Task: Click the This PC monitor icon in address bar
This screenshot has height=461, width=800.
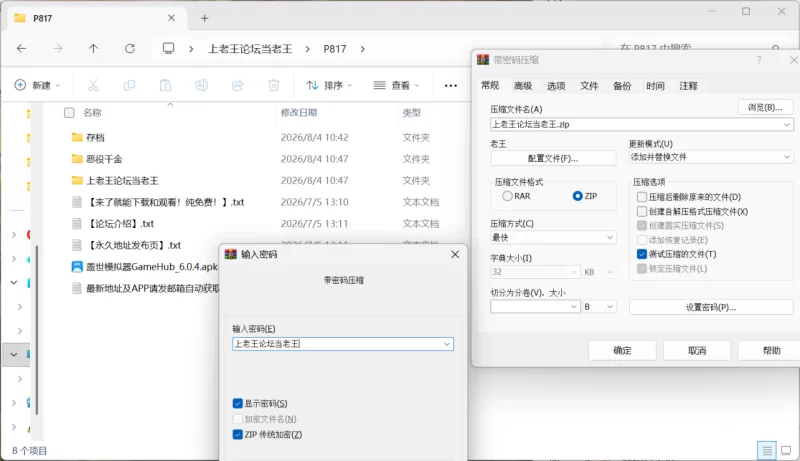Action: tap(168, 48)
